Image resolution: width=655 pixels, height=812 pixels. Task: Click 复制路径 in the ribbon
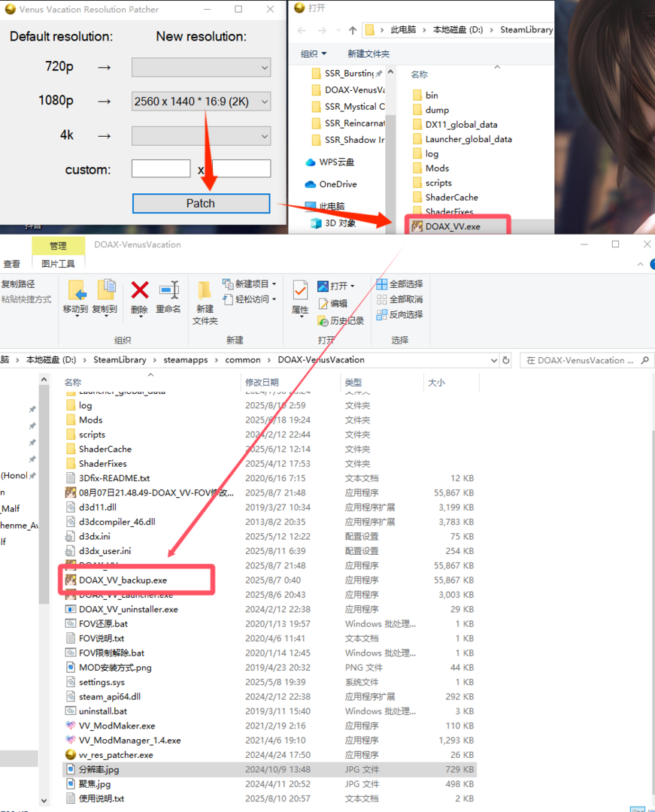[18, 283]
